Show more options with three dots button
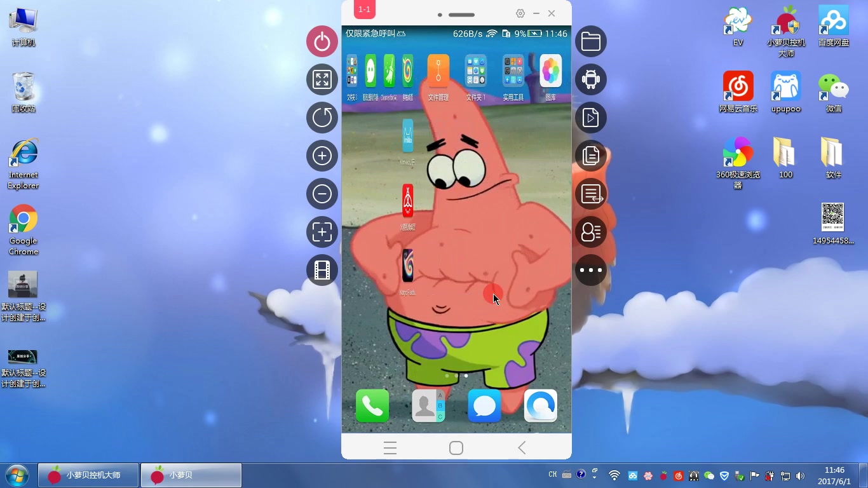This screenshot has width=868, height=488. [x=591, y=270]
